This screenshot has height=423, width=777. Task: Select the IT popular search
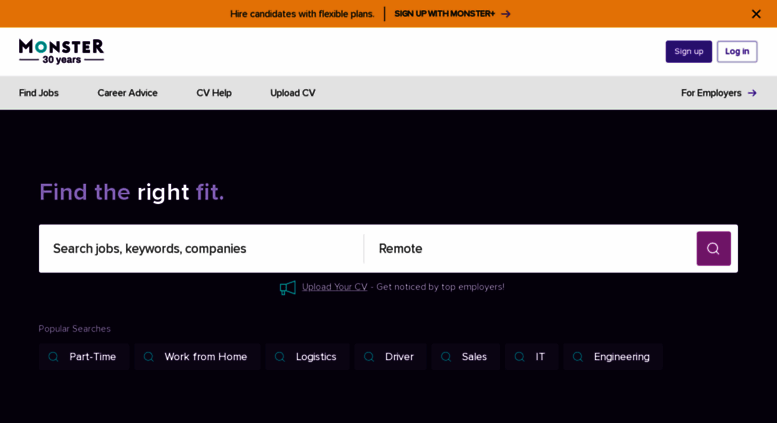[x=532, y=357]
